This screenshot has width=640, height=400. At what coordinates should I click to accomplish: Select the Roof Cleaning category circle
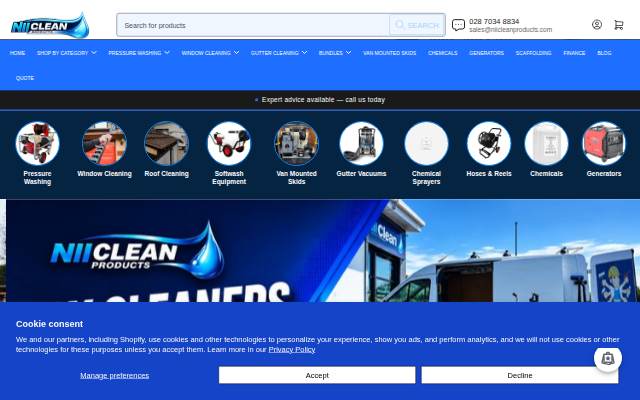point(167,144)
